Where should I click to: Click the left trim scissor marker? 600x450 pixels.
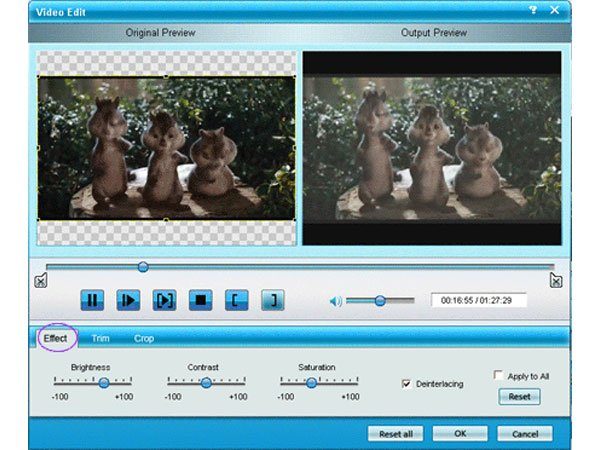click(x=41, y=281)
